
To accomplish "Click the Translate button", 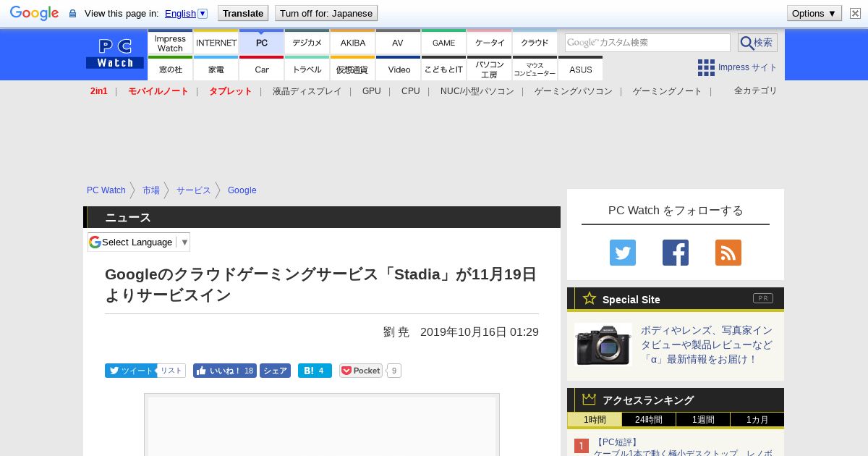I will (243, 13).
